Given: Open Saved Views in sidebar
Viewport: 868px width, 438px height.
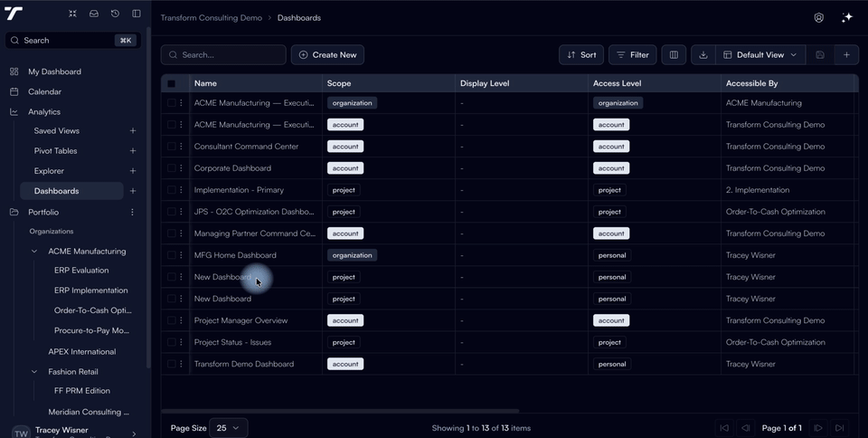Looking at the screenshot, I should pyautogui.click(x=56, y=130).
